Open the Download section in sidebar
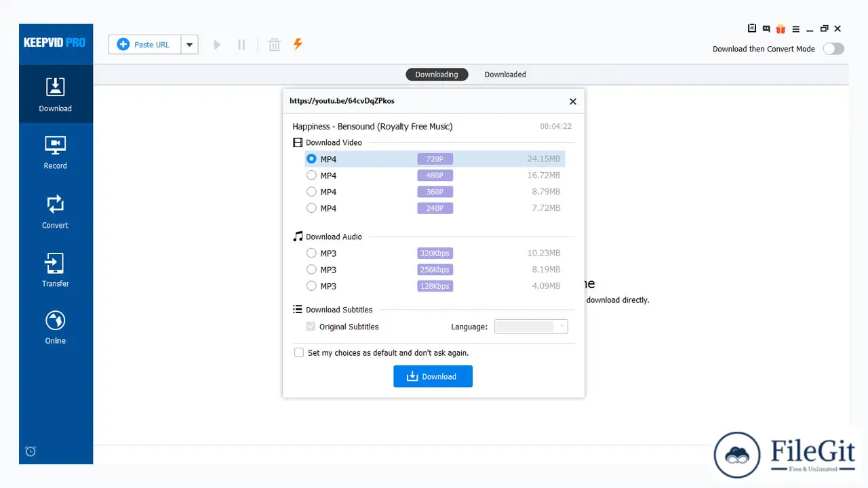Screen dimensions: 868x488 click(56, 94)
